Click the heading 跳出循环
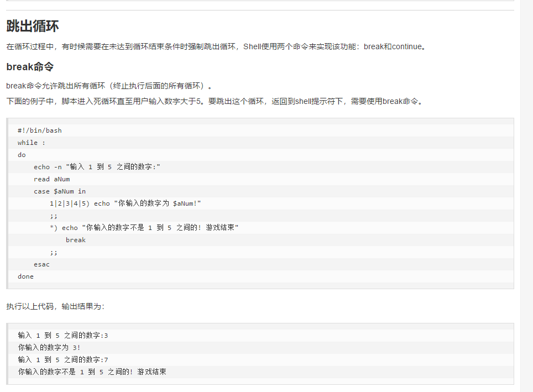533x392 pixels. 33,26
